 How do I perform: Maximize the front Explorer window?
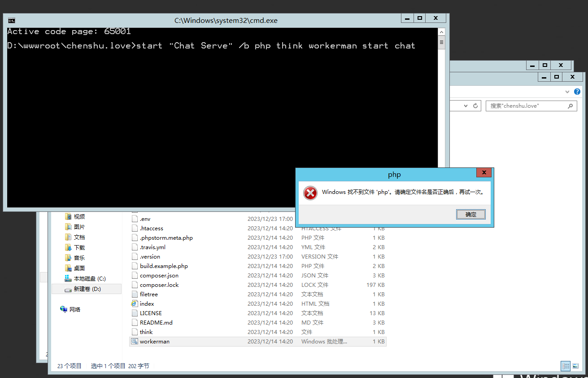(556, 77)
